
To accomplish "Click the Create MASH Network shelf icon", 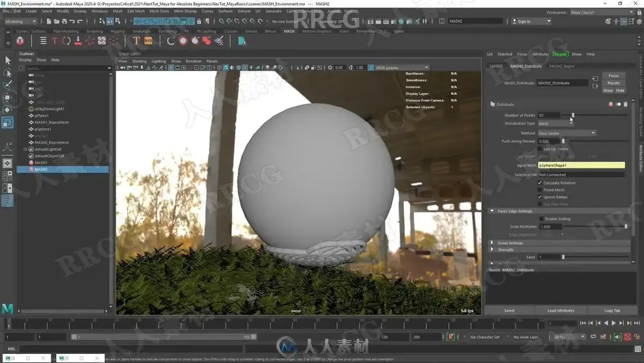I will [x=20, y=41].
